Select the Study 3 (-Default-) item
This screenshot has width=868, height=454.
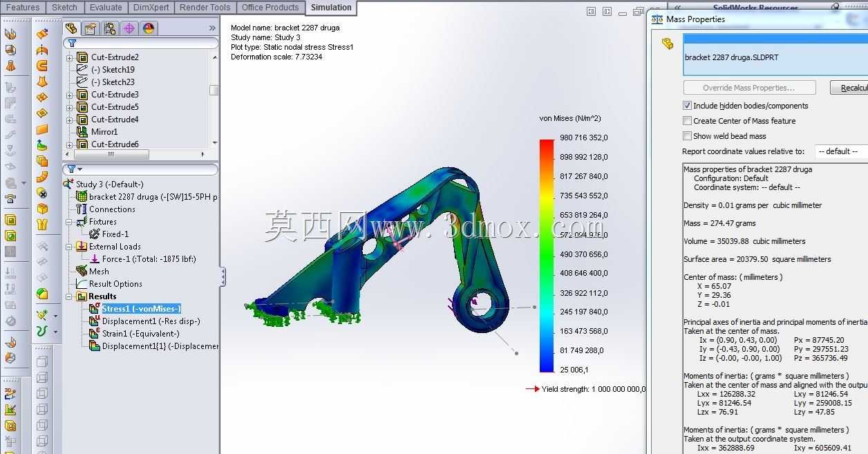click(x=109, y=185)
